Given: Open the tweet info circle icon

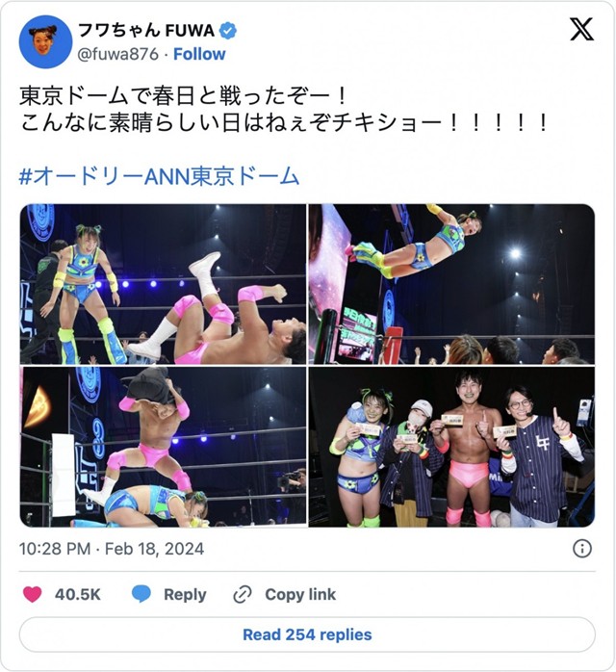Looking at the screenshot, I should pyautogui.click(x=582, y=549).
